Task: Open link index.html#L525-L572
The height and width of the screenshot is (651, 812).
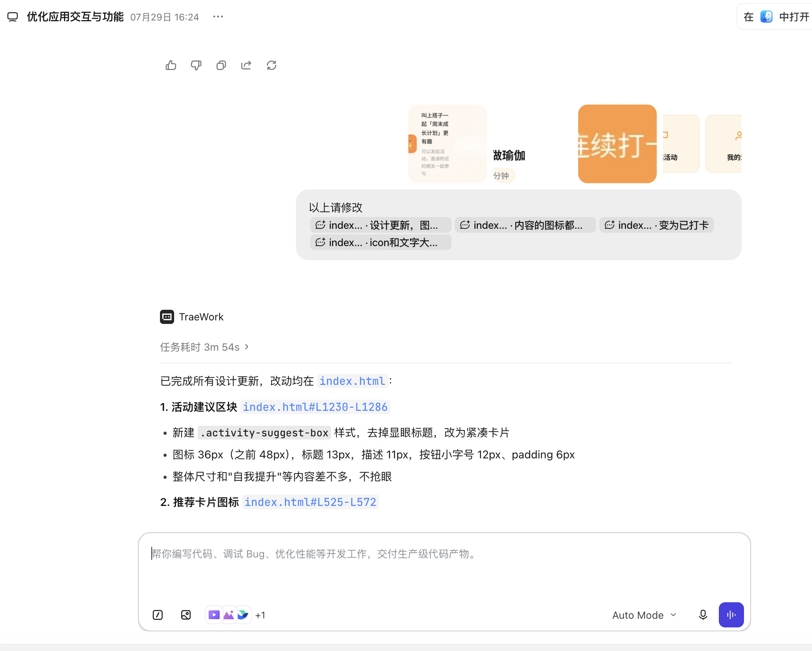Action: click(x=310, y=502)
